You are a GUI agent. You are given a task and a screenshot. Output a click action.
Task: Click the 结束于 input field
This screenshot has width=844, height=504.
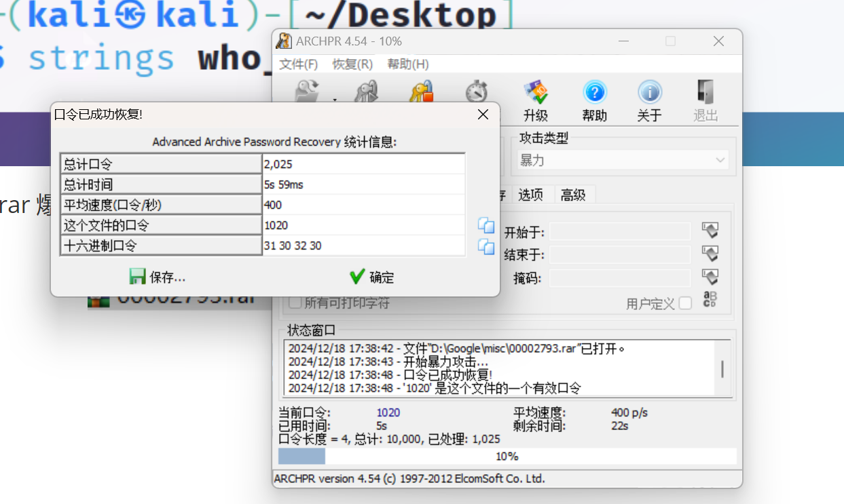pyautogui.click(x=619, y=255)
